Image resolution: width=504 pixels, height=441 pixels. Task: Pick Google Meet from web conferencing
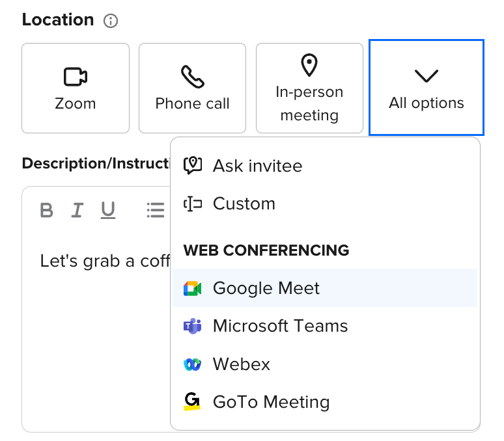coord(266,288)
